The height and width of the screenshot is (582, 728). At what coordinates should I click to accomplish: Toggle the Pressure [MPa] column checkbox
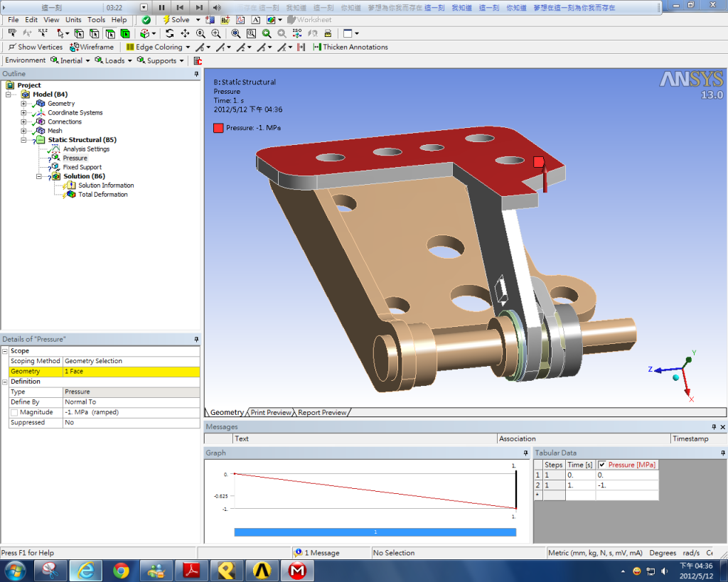[602, 465]
